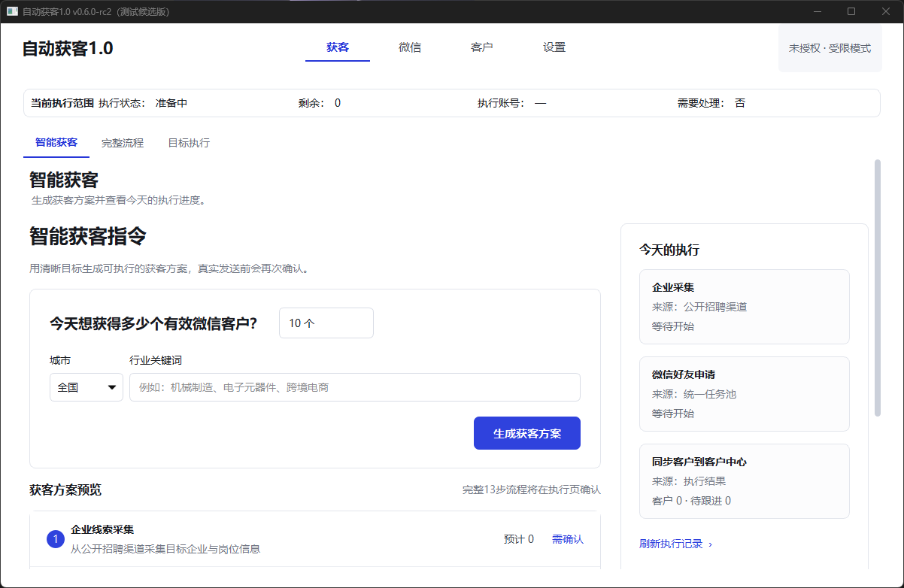The image size is (904, 588).
Task: Click the 当前执行范围 label
Action: [62, 103]
